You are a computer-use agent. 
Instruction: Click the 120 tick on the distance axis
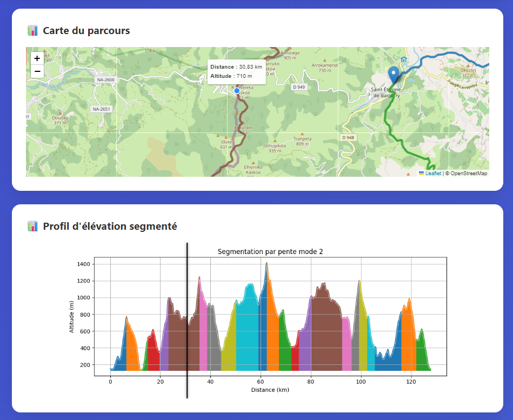(411, 382)
